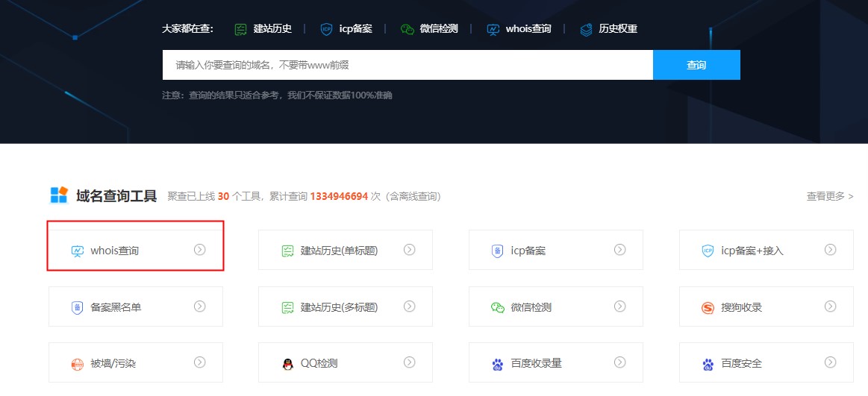The width and height of the screenshot is (868, 396).
Task: Click the domain tools colorful logo icon
Action: point(59,195)
